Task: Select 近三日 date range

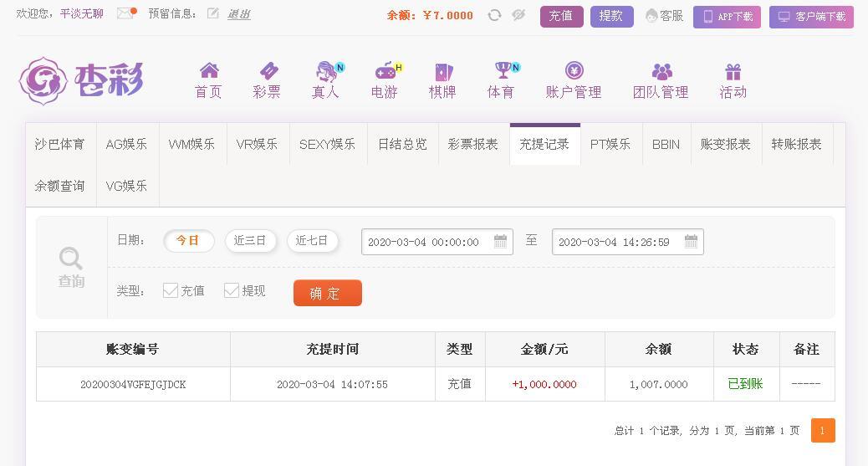Action: pyautogui.click(x=250, y=240)
